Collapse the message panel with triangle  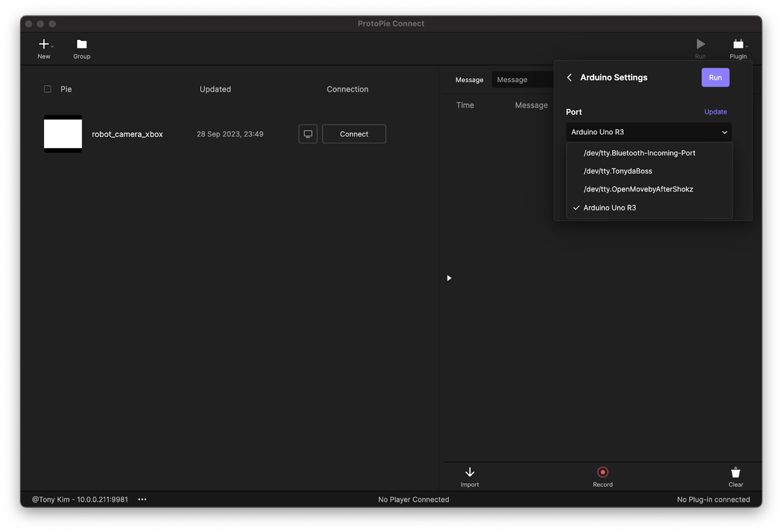(449, 278)
